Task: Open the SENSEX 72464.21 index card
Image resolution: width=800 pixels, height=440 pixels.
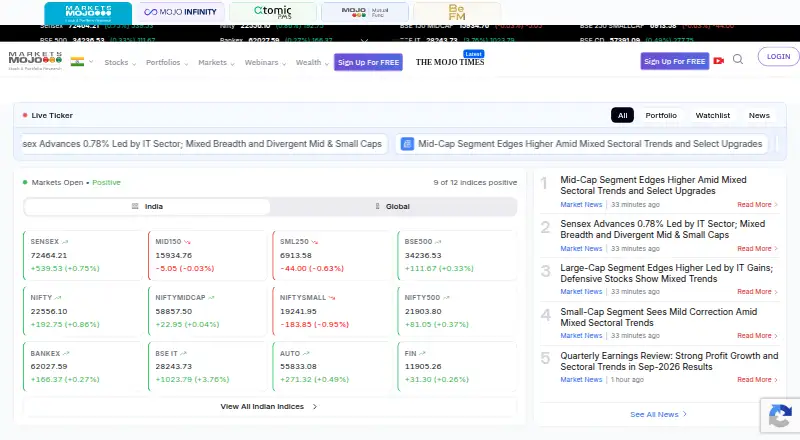Action: pyautogui.click(x=82, y=255)
